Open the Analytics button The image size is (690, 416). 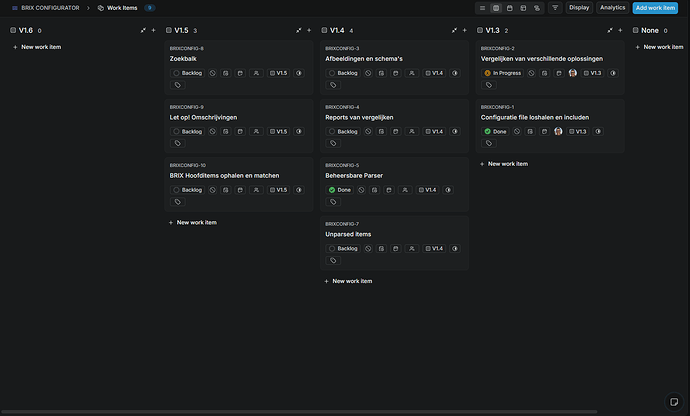[x=612, y=7]
